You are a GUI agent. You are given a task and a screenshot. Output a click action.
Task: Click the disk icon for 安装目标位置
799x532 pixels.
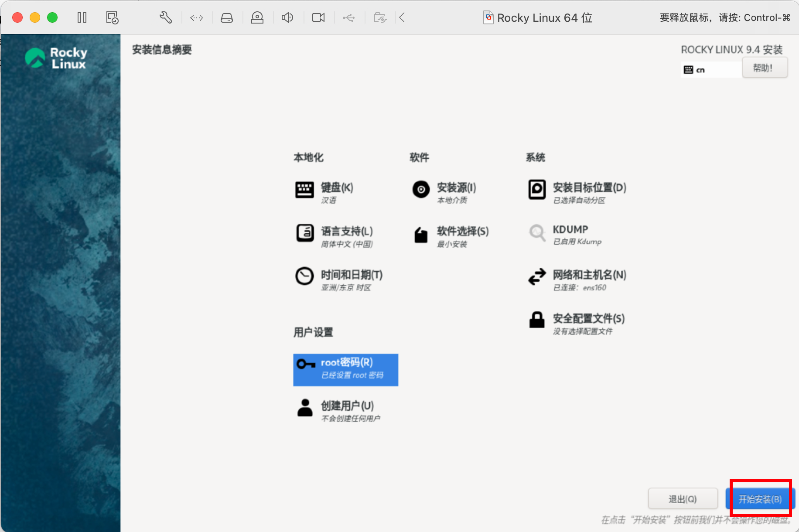click(x=537, y=189)
